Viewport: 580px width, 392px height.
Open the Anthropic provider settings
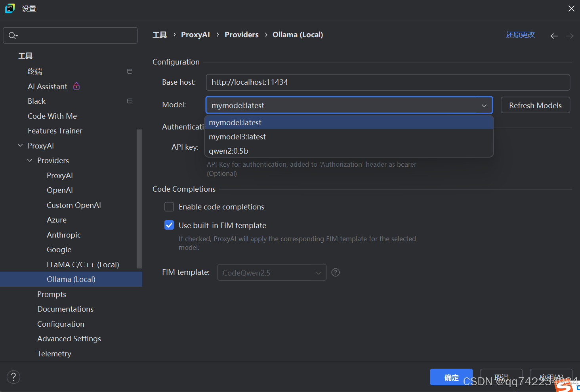point(64,235)
